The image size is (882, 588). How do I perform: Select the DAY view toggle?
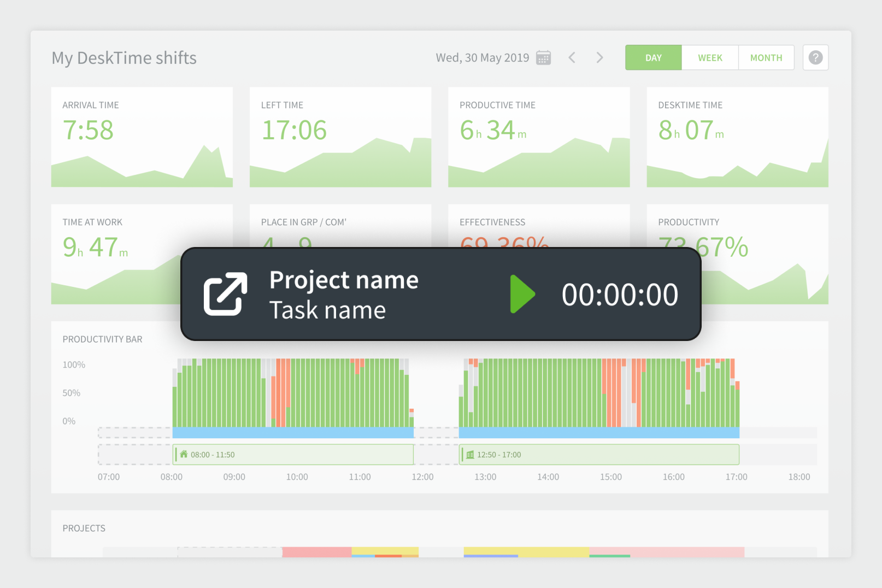[653, 57]
